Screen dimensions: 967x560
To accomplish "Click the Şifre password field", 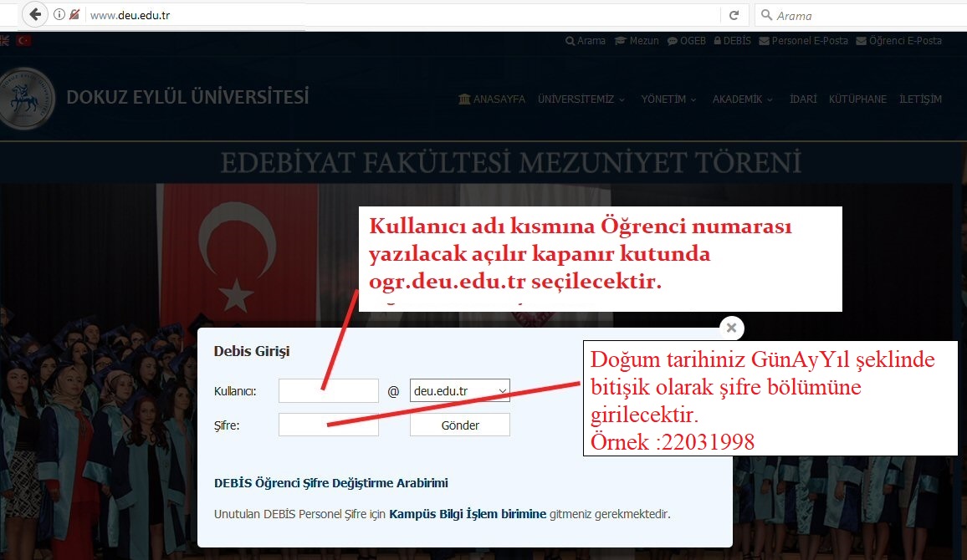I will coord(328,425).
